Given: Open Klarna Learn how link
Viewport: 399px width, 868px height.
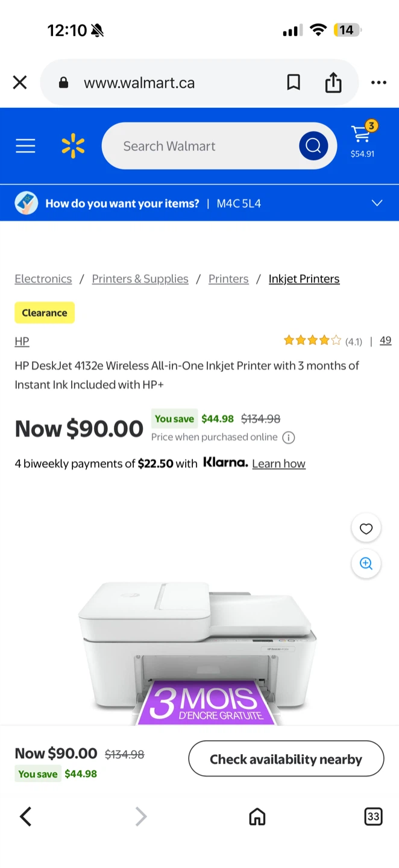Looking at the screenshot, I should click(278, 463).
